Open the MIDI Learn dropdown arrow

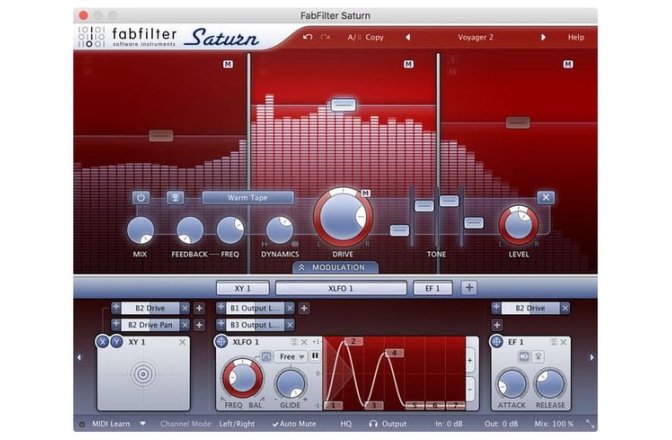pyautogui.click(x=143, y=424)
